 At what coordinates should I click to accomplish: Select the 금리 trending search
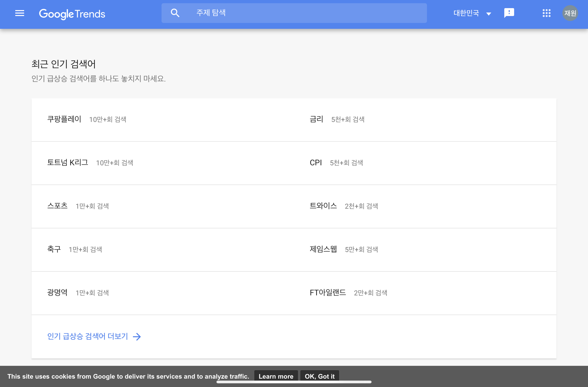(316, 119)
